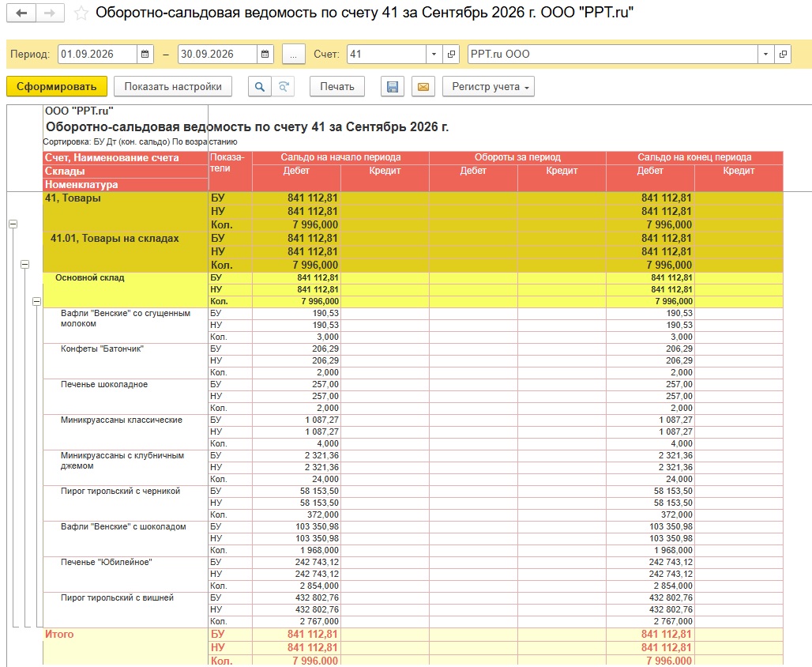
Task: Click the find-next refresh search icon
Action: point(284,87)
